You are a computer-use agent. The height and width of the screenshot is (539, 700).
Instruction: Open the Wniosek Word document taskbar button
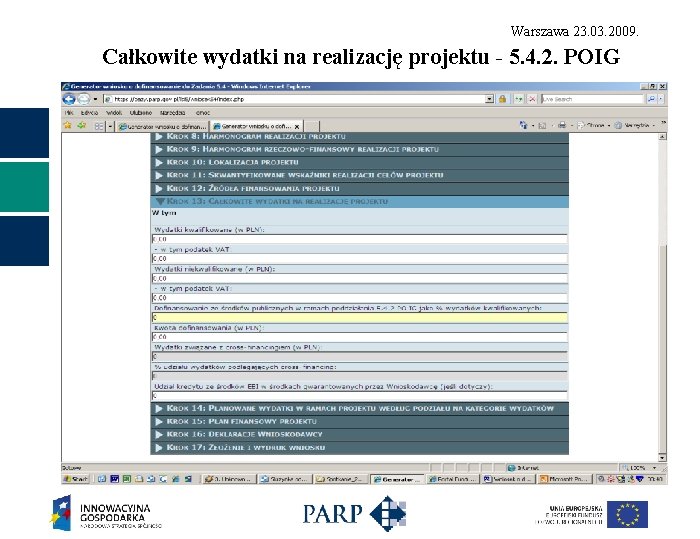click(x=508, y=479)
